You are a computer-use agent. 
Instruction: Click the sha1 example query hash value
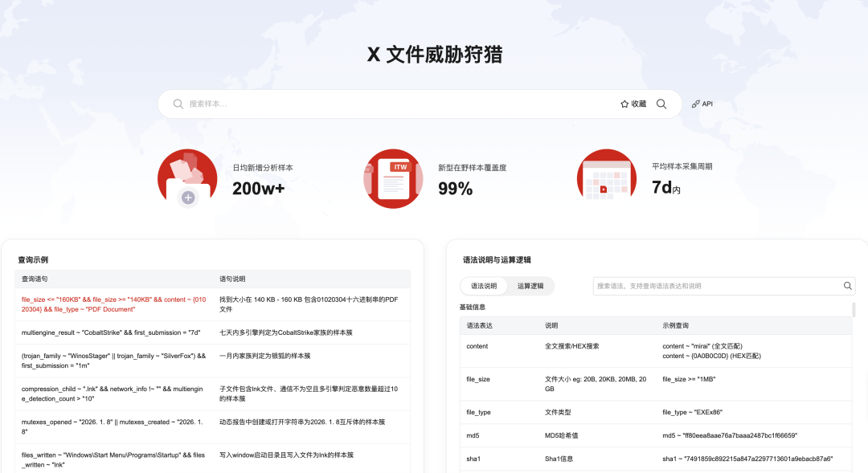(x=748, y=459)
